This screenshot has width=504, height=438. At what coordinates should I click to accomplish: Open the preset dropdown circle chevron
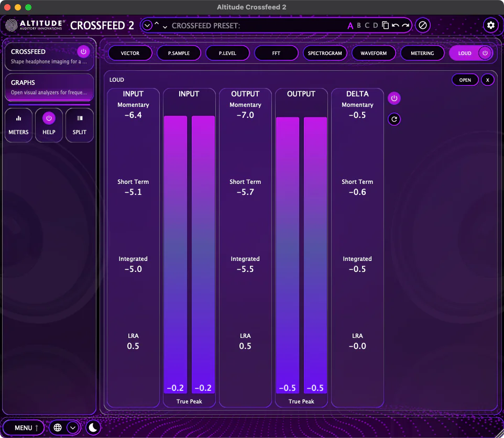coord(147,25)
